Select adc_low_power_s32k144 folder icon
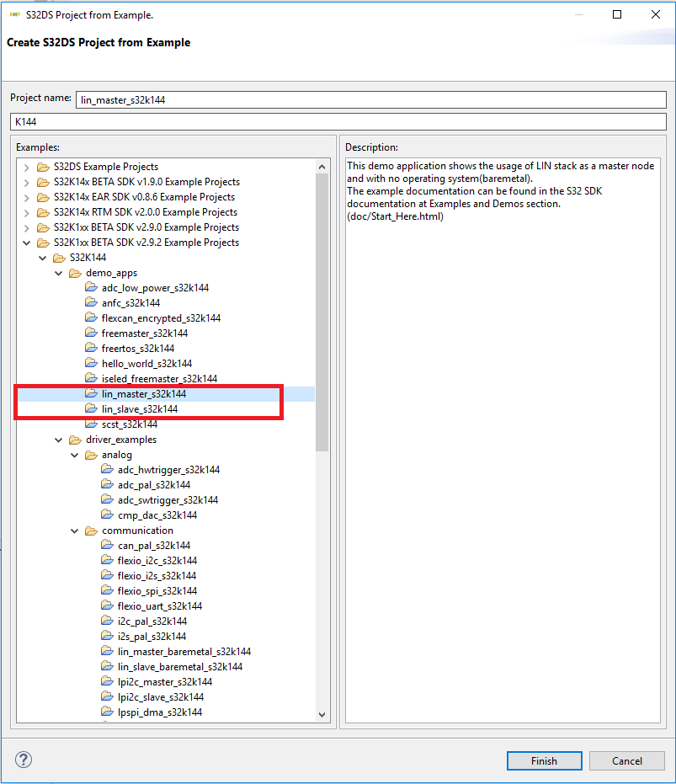 click(x=91, y=287)
